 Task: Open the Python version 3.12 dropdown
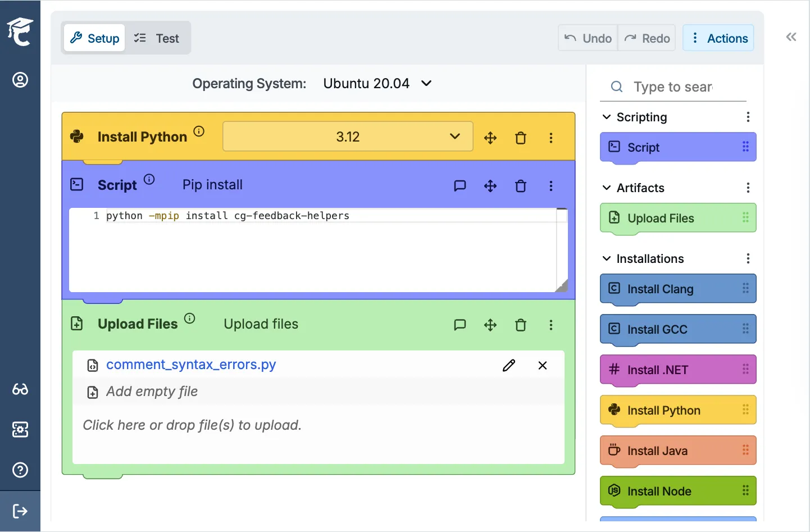coord(347,136)
